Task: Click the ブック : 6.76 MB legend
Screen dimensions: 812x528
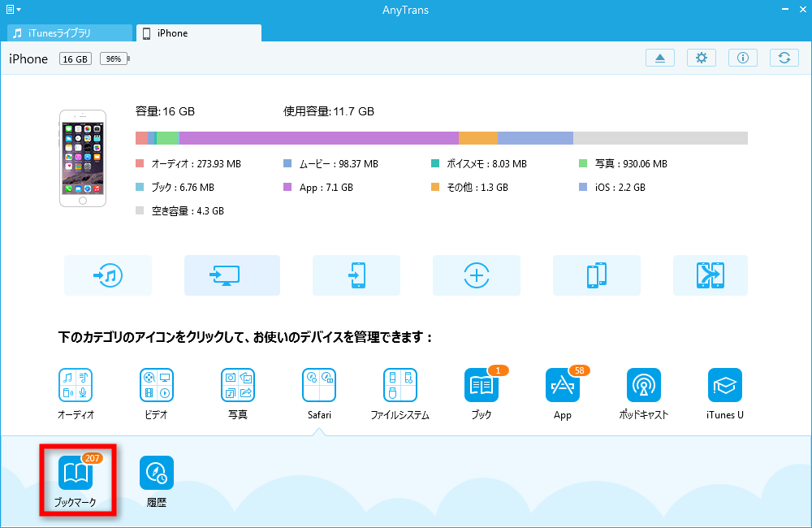Action: (175, 187)
